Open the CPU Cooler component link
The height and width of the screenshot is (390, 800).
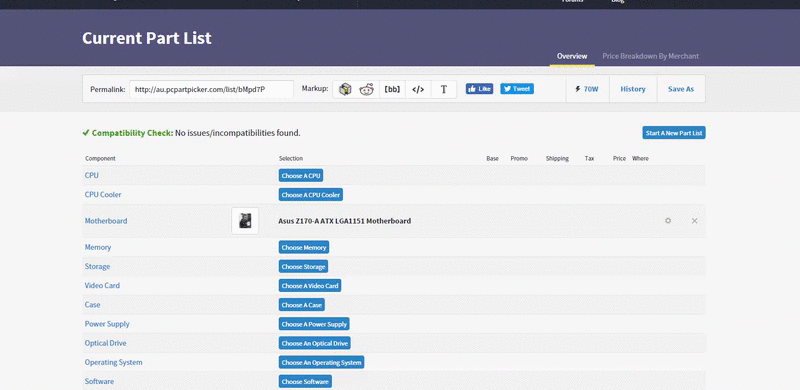(x=103, y=194)
